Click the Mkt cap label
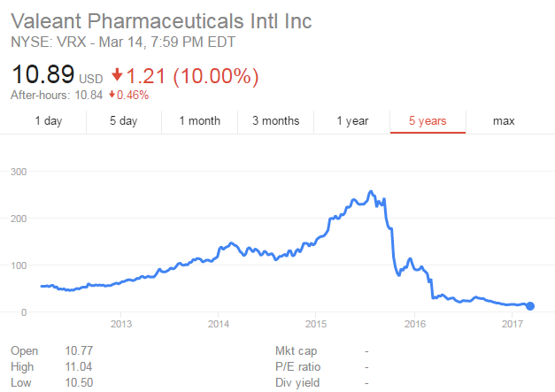Image resolution: width=555 pixels, height=392 pixels. (297, 351)
